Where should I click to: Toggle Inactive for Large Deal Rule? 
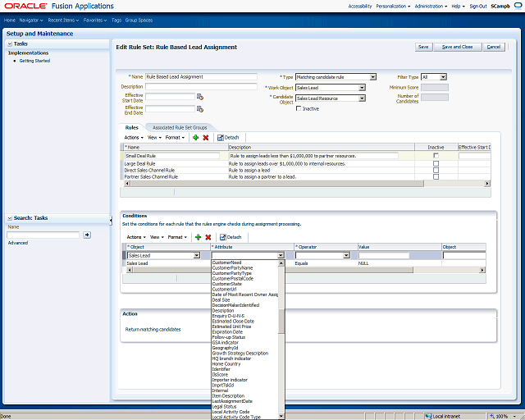(x=436, y=164)
